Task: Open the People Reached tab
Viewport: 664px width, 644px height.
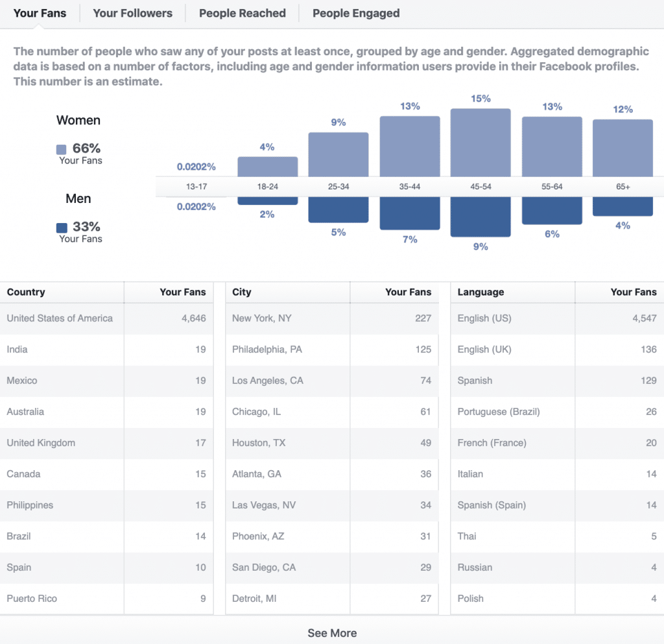Action: (x=242, y=13)
